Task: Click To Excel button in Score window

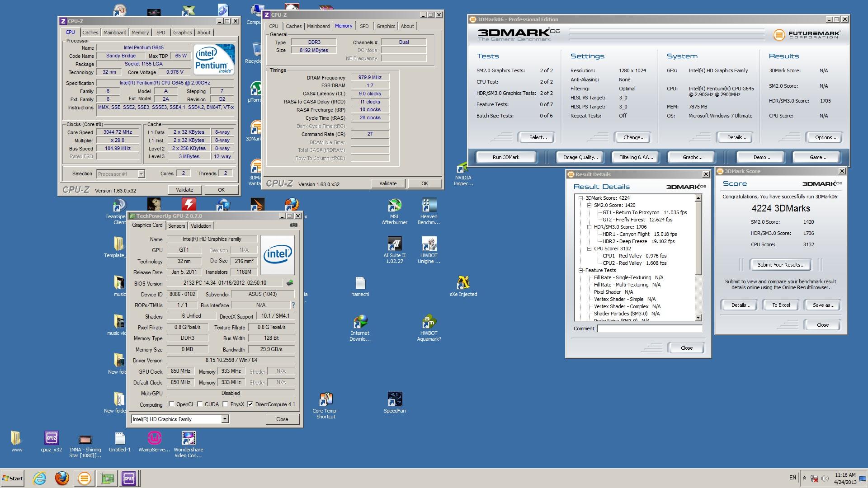Action: (x=781, y=305)
